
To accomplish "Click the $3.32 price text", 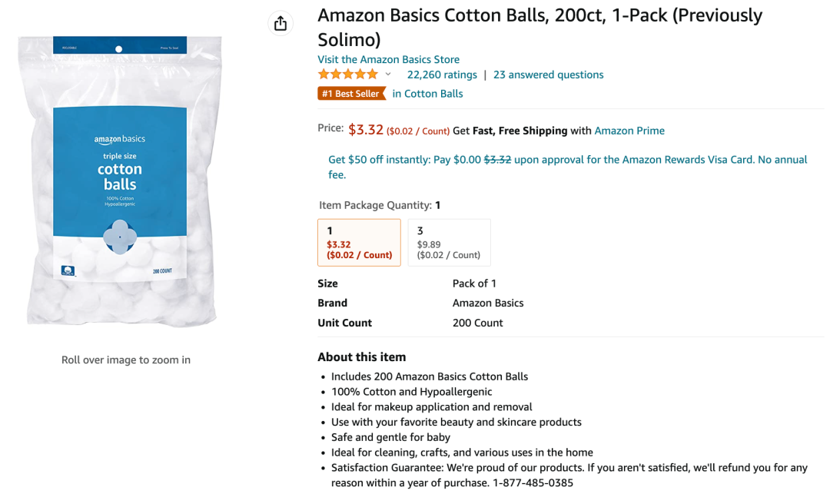I will click(x=366, y=130).
